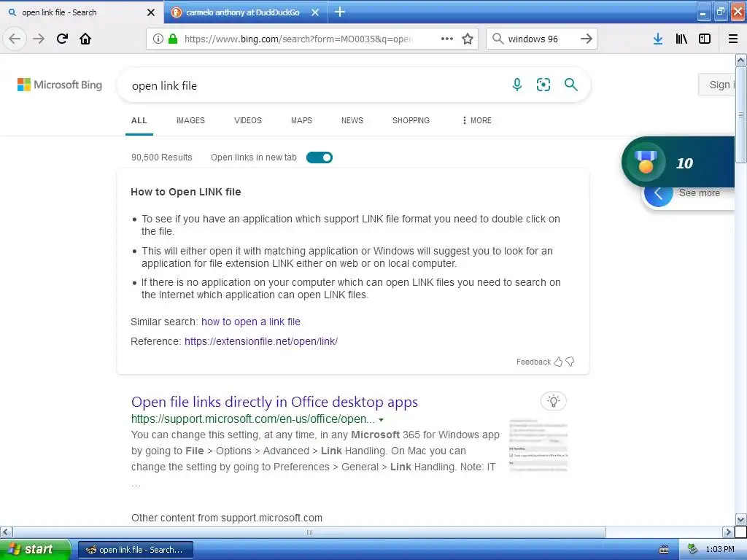Click the vertical scrollbar up arrow

(741, 60)
